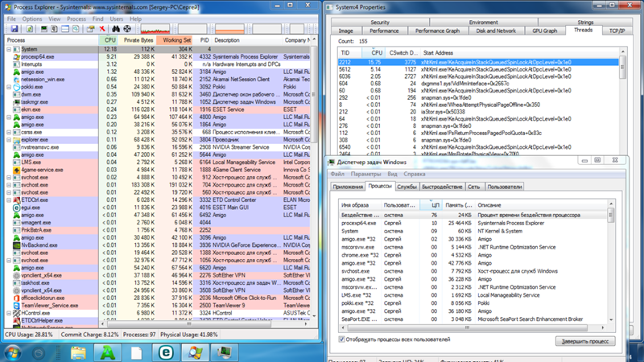Sort threads by the TID column header

click(x=350, y=53)
